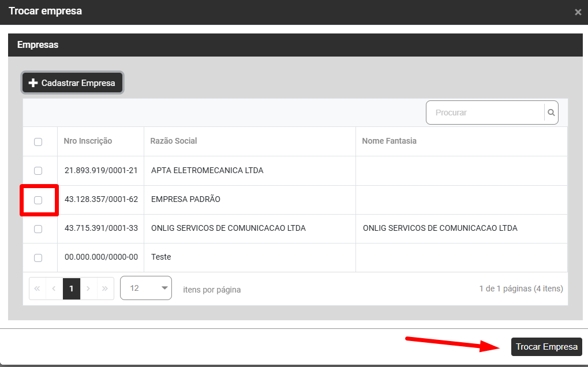Screen dimensions: 588x367
Task: Click the Trocar Empresa button
Action: coord(546,347)
